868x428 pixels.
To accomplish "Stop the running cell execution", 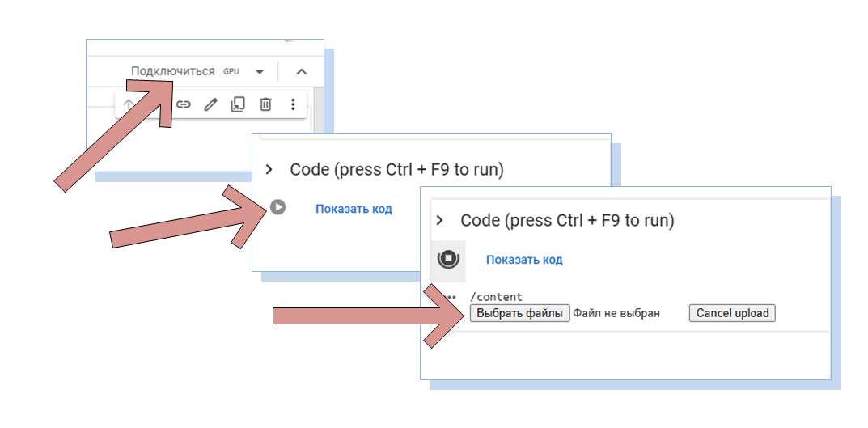I will (448, 259).
